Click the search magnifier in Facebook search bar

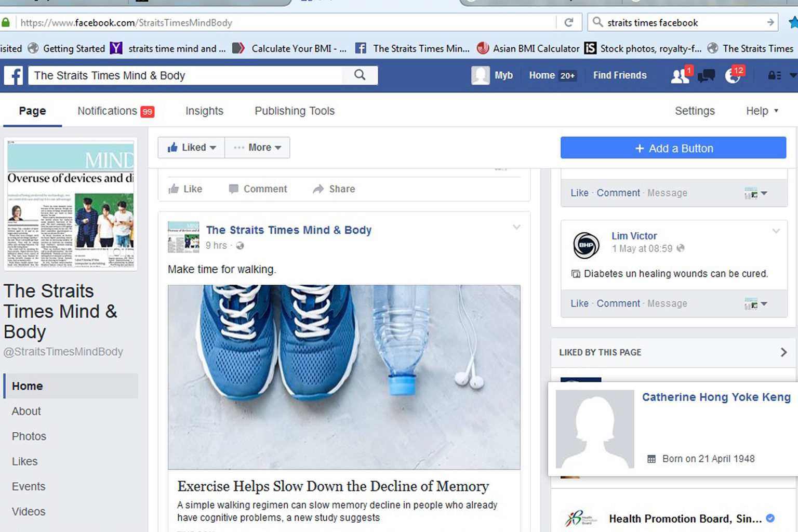(x=360, y=75)
